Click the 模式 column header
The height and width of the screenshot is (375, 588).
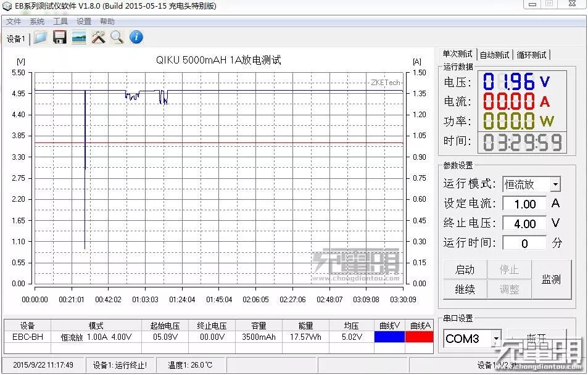point(96,326)
